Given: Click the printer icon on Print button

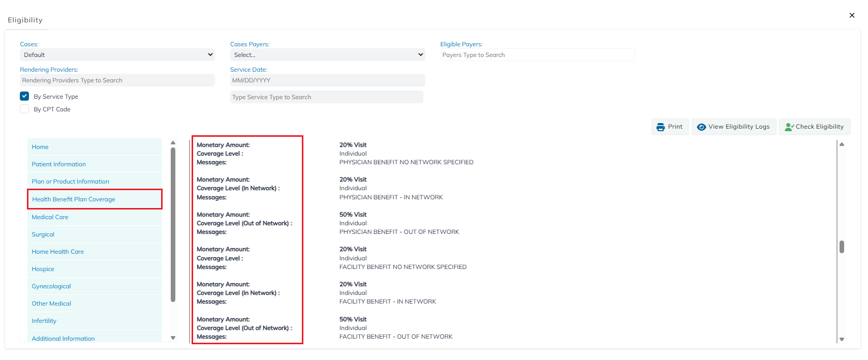Looking at the screenshot, I should click(660, 127).
